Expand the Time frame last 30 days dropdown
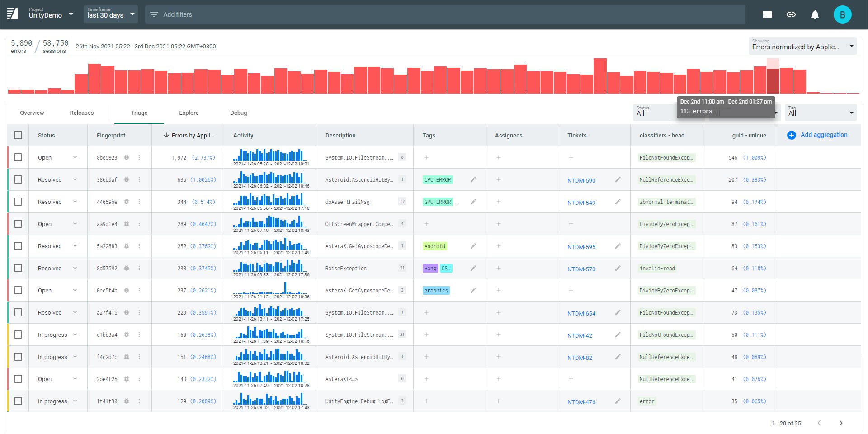 point(111,14)
